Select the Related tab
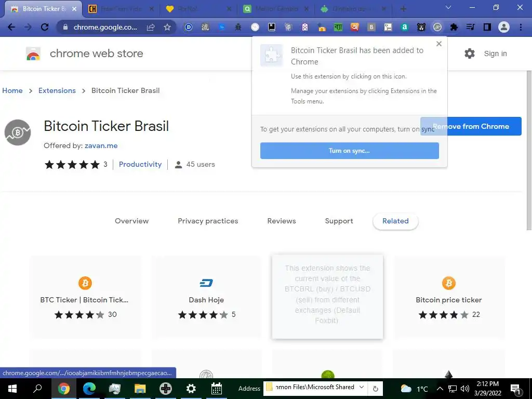Screen dimensions: 532x399 pos(395,221)
